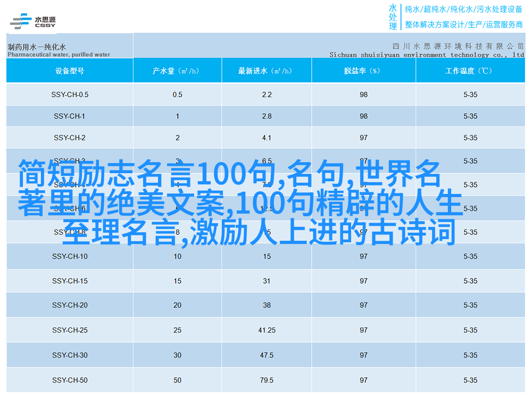Select model cell SSY-CH-10
Screen dimensions: 532x398
coord(70,257)
